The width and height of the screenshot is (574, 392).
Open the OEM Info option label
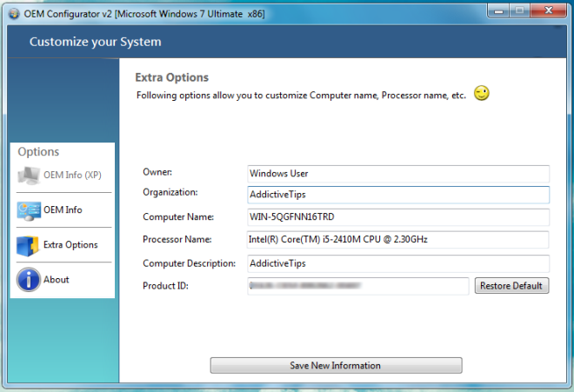click(63, 209)
